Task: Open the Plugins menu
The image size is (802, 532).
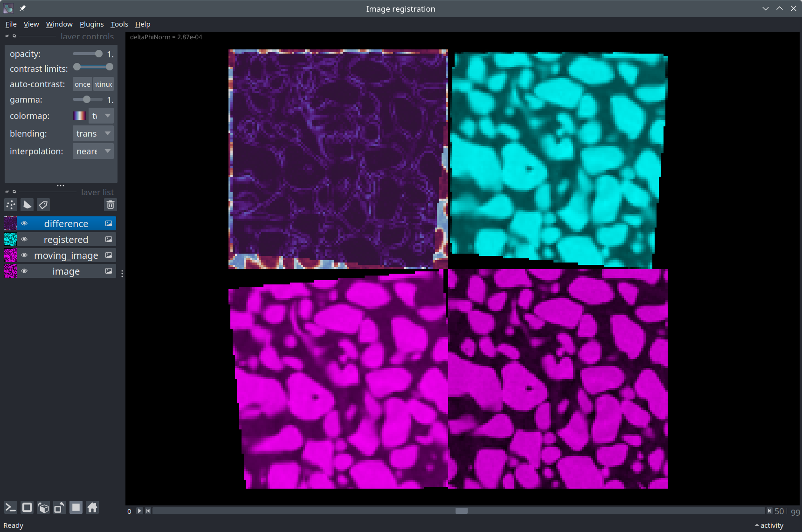Action: [x=91, y=24]
